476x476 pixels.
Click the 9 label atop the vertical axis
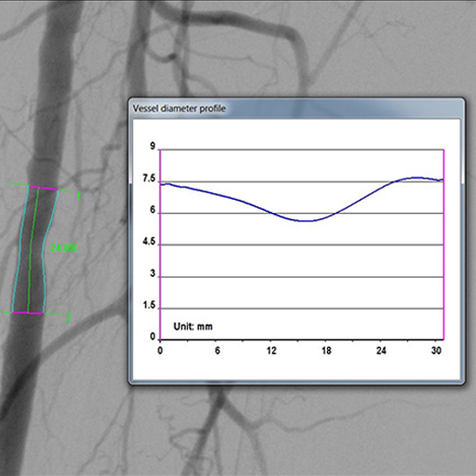pos(152,146)
